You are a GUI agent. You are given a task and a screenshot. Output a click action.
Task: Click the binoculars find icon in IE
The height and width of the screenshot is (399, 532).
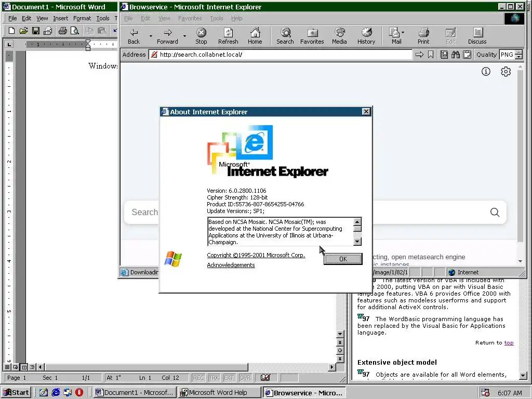pos(455,55)
